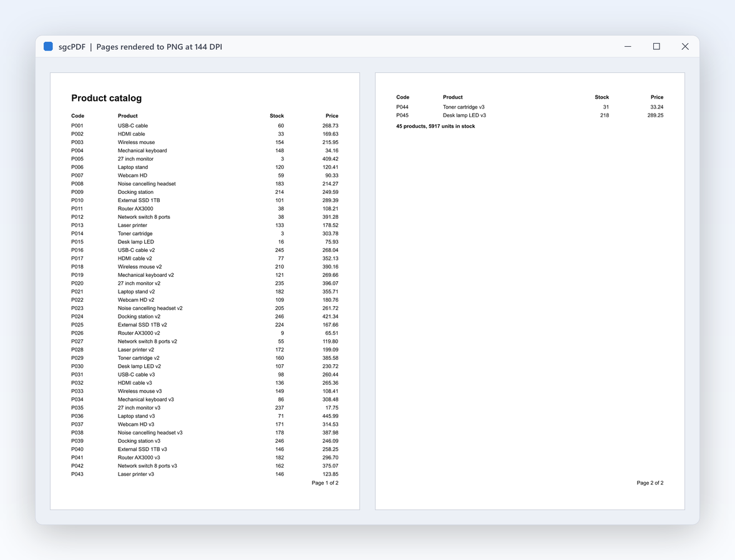Click 'Toner cartridge' in row P014
Viewport: 735px width, 560px height.
pos(135,233)
